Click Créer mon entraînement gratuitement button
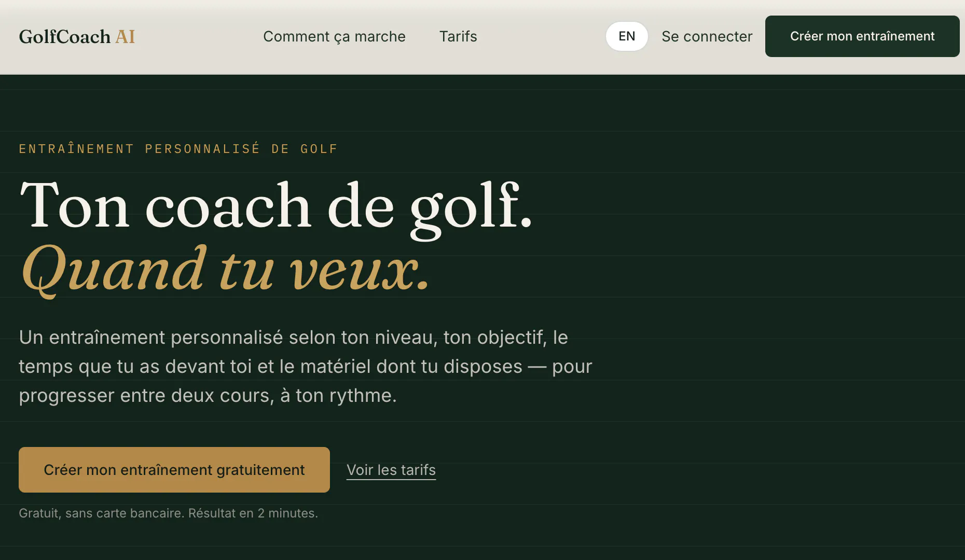965x560 pixels. [x=174, y=470]
